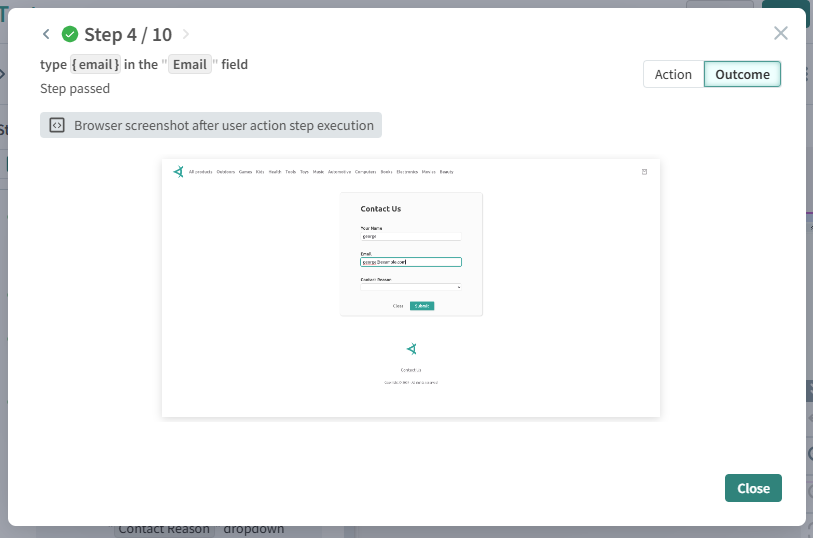
Task: Click the green passed checkmark icon
Action: 70,35
